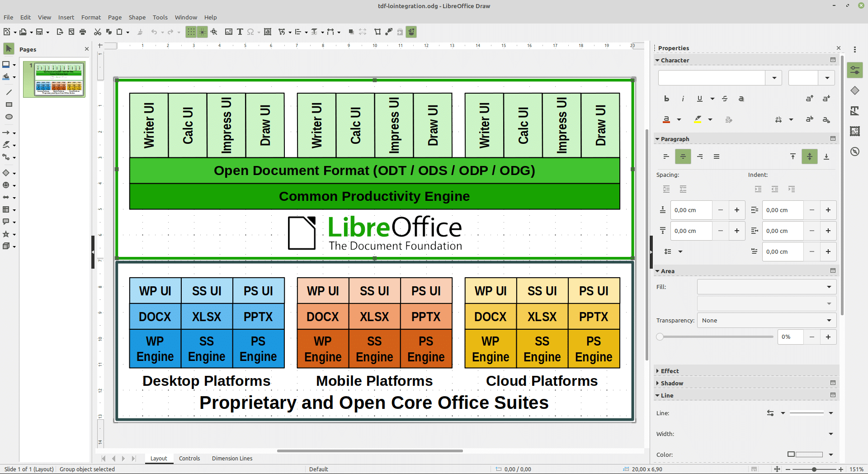
Task: Click the Increase font size icon
Action: (810, 99)
